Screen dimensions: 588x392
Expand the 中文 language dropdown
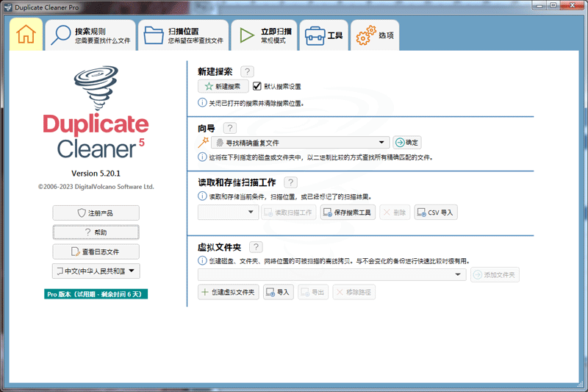click(96, 271)
